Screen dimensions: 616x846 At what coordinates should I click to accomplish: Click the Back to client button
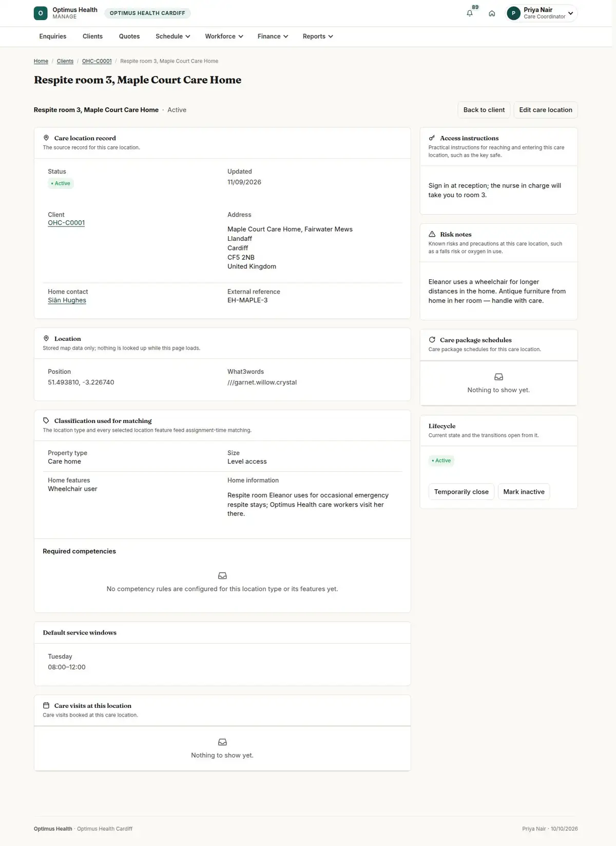click(x=484, y=110)
